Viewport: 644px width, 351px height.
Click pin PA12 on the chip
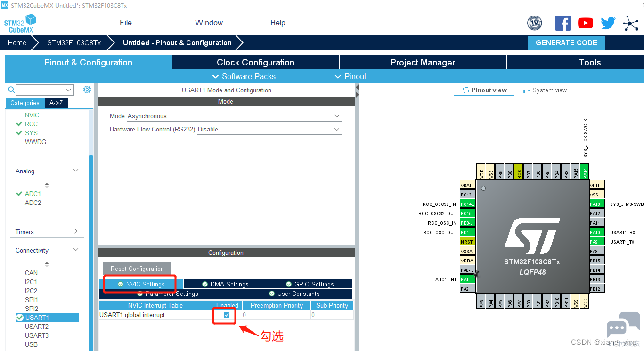pyautogui.click(x=597, y=213)
